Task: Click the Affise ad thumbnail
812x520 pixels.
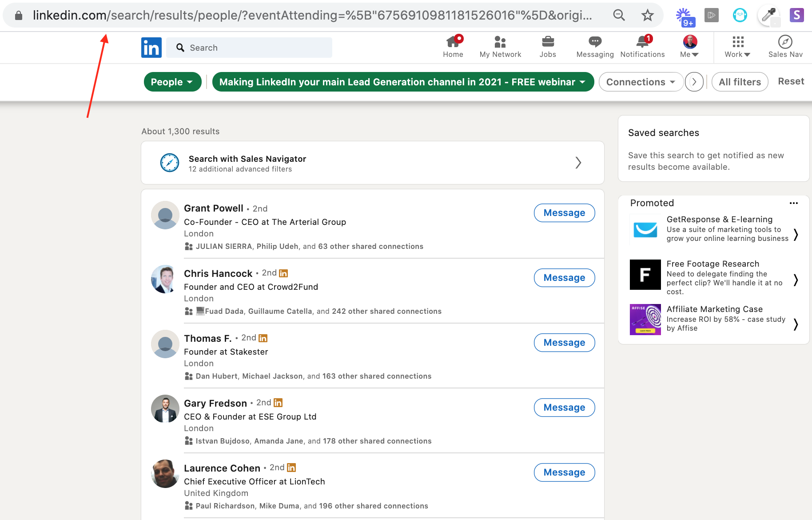Action: (x=645, y=320)
